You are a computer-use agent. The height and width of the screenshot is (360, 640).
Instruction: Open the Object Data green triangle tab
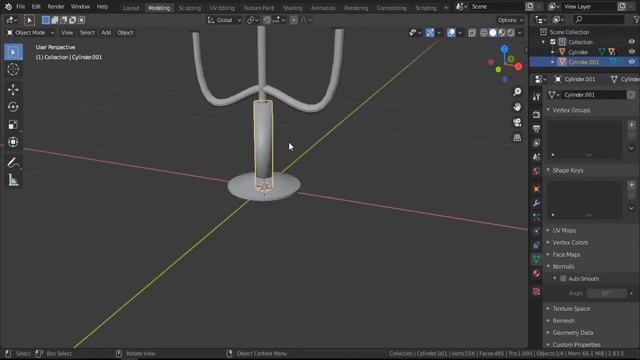(536, 259)
